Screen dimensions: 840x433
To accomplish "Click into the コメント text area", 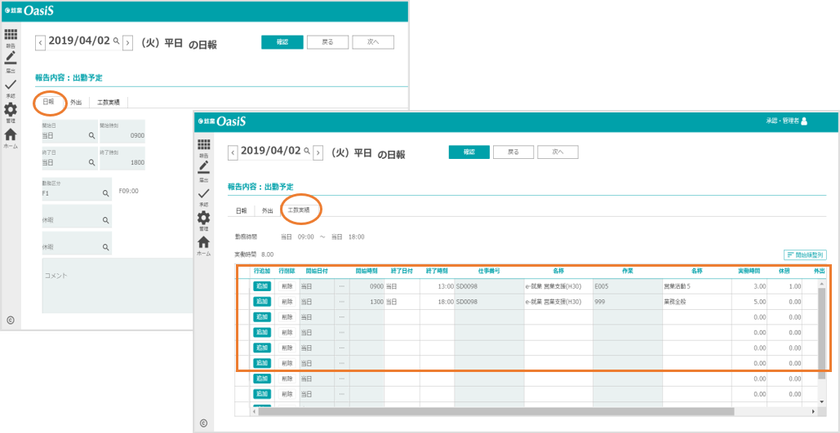I will pyautogui.click(x=117, y=286).
